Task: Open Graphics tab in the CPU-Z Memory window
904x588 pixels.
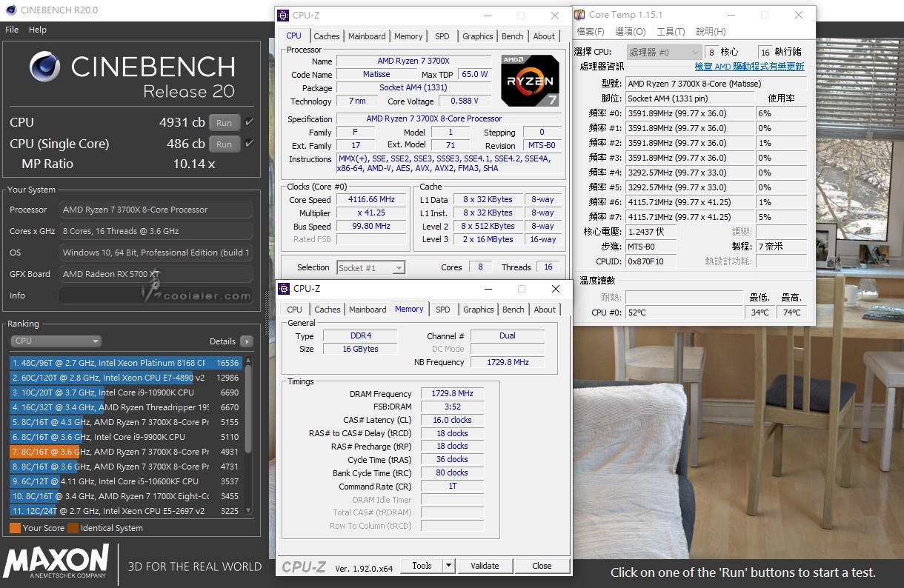Action: pos(479,310)
